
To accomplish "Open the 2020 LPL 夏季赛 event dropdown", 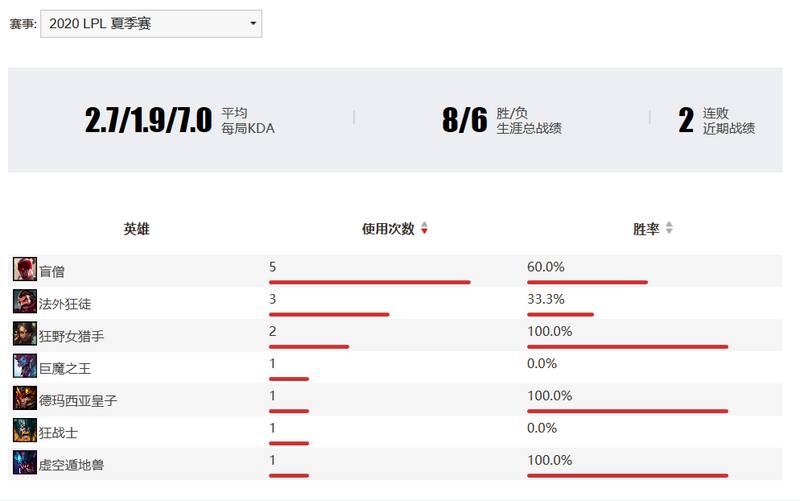I will tap(151, 23).
